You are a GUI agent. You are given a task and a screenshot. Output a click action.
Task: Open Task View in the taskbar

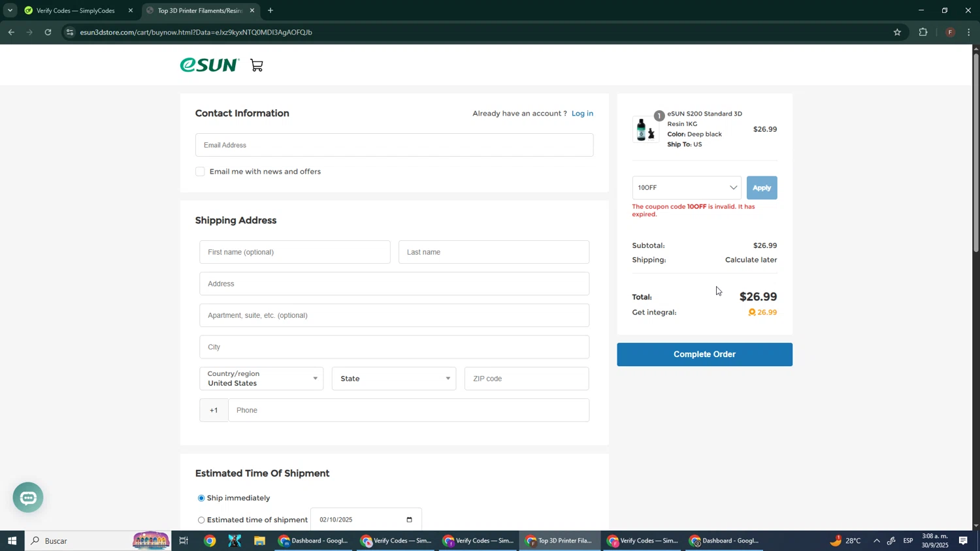184,541
